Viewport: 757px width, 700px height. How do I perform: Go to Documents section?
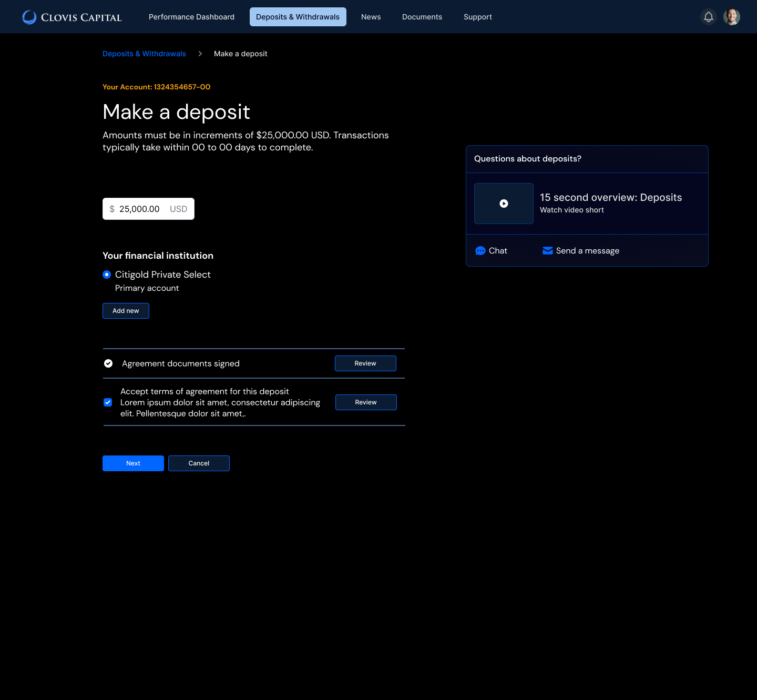pyautogui.click(x=422, y=17)
